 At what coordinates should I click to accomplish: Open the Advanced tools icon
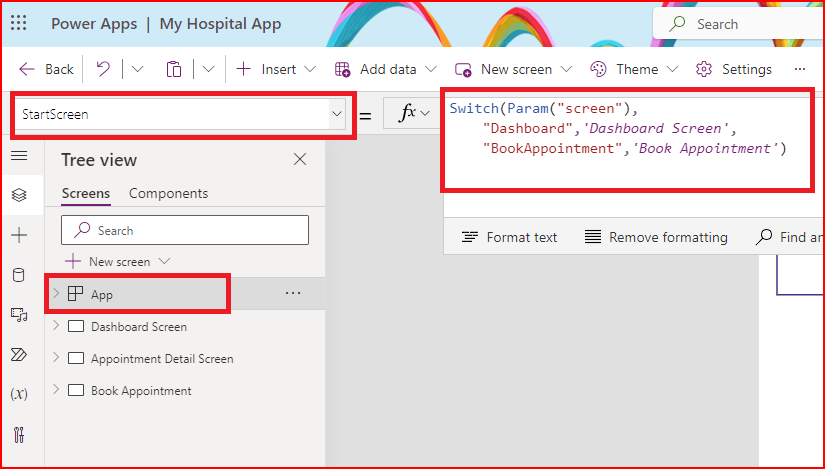click(19, 435)
